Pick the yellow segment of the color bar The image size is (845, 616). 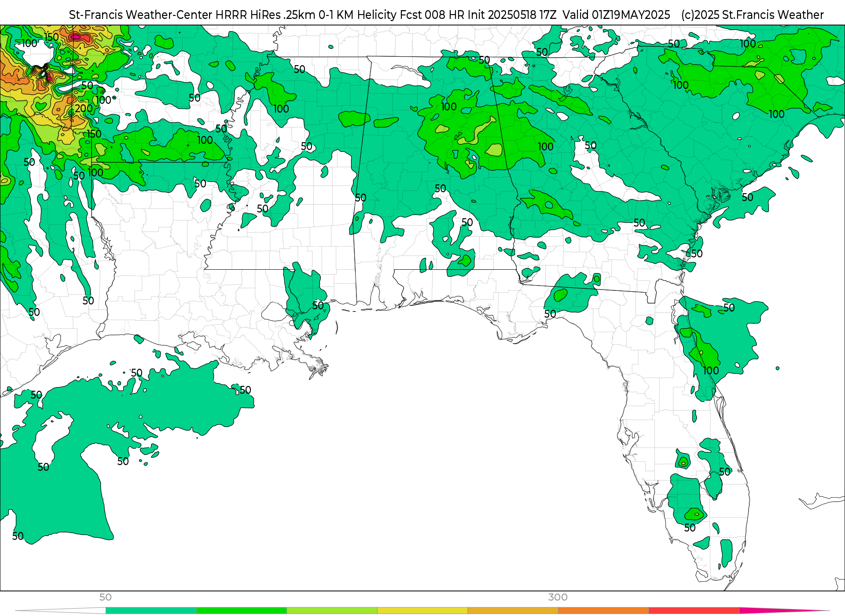(422, 611)
